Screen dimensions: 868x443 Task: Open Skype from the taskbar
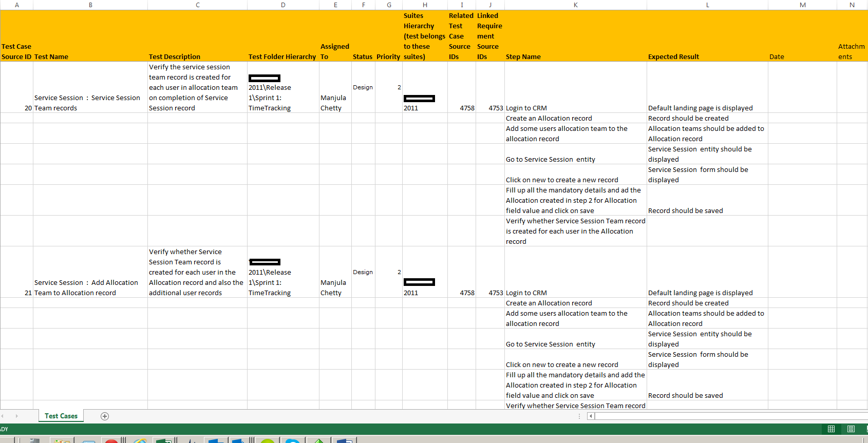coord(292,440)
